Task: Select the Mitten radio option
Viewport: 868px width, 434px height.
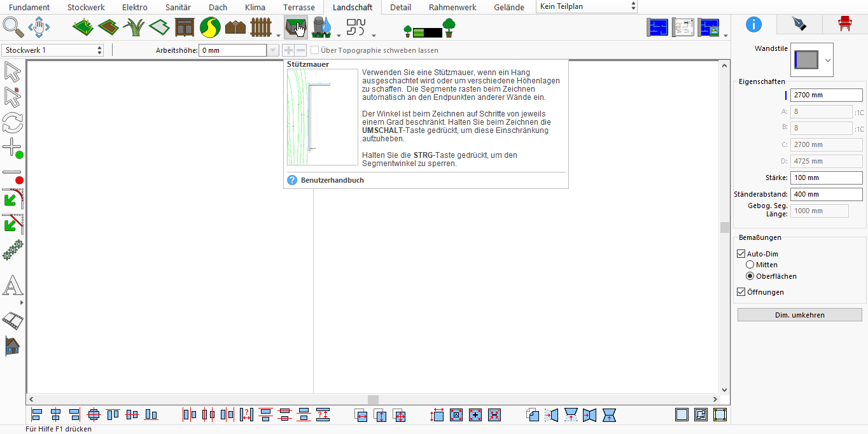Action: click(x=750, y=265)
